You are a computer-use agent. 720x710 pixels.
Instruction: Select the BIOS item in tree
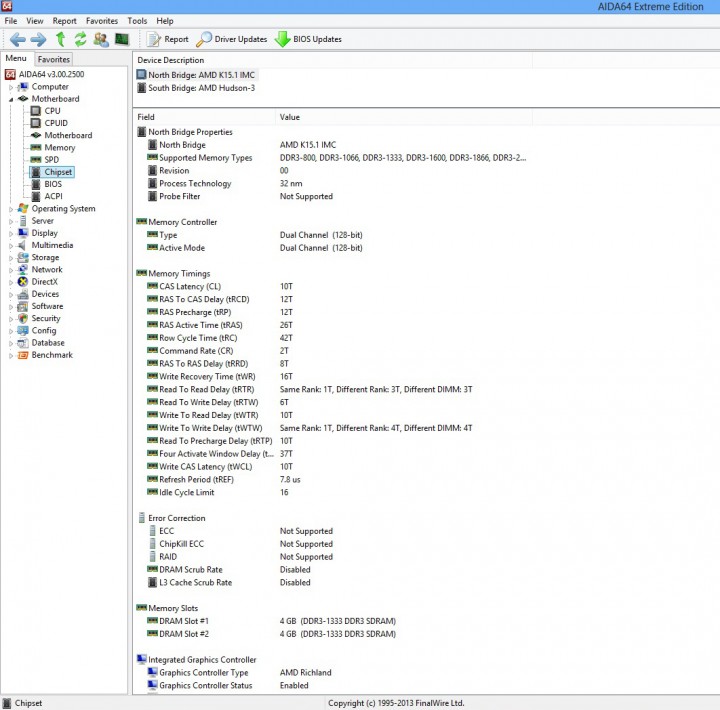[x=46, y=184]
